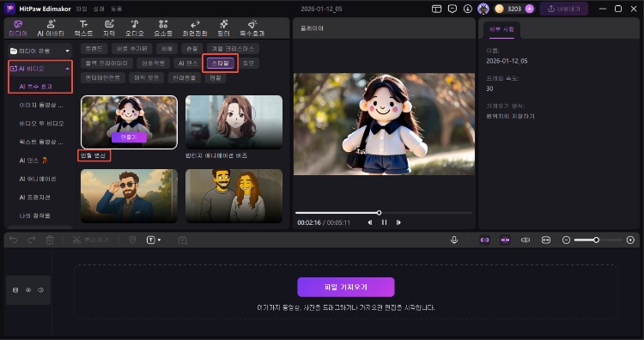Lock the timeline track
This screenshot has height=340, width=644.
(15, 290)
